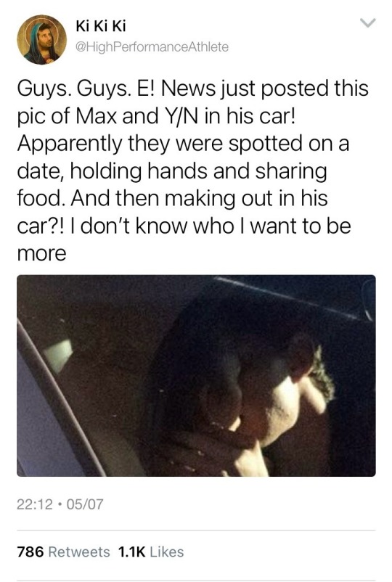Select the 22:12 timestamp
The height and width of the screenshot is (582, 392).
34,504
